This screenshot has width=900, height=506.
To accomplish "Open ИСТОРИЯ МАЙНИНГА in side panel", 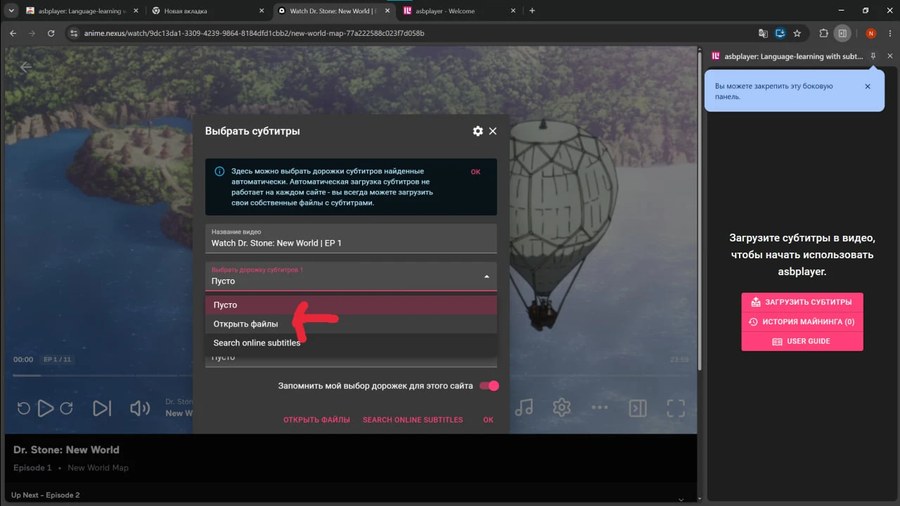I will point(802,321).
